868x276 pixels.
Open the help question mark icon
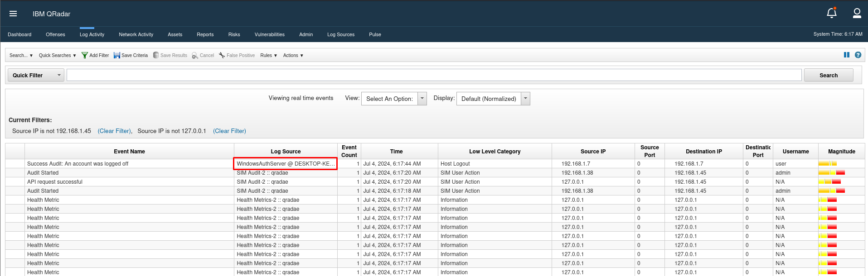pyautogui.click(x=858, y=55)
